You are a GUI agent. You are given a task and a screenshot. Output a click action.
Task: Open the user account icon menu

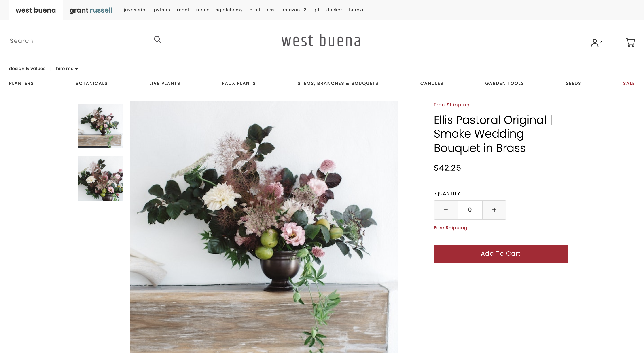(x=596, y=43)
